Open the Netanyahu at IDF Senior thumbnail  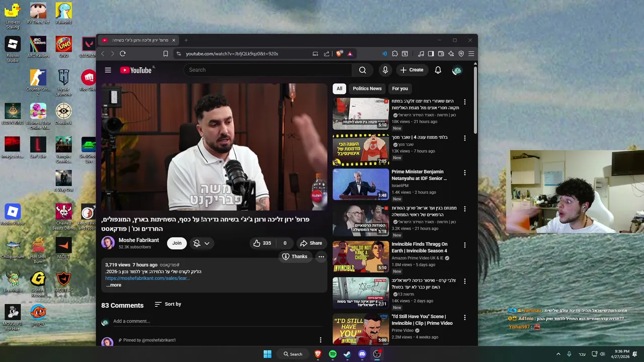[x=360, y=185]
